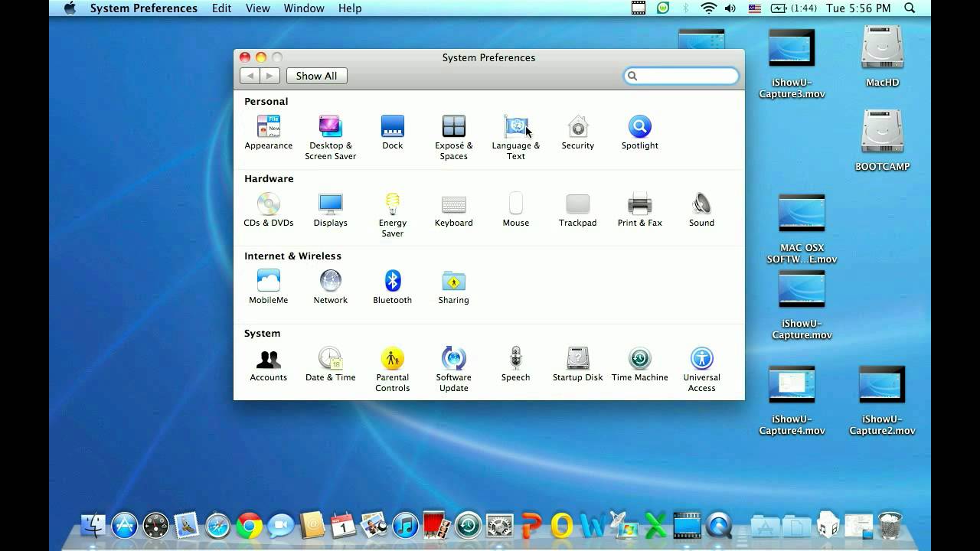Click the Show All button

[x=316, y=76]
